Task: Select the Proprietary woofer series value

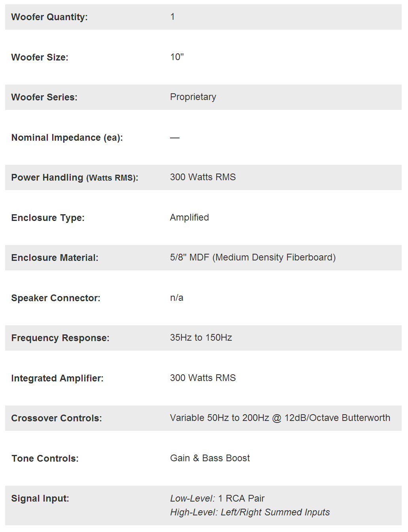Action: coord(193,97)
